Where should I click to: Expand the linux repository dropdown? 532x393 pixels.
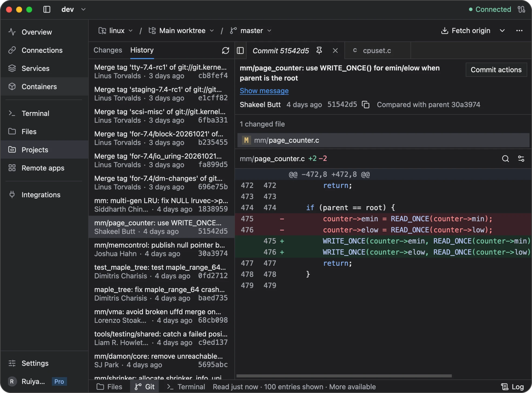click(116, 31)
